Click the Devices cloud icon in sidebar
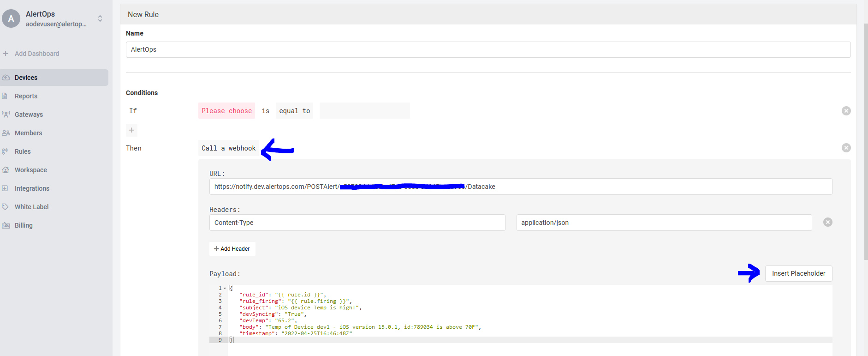This screenshot has height=356, width=868. pos(6,78)
